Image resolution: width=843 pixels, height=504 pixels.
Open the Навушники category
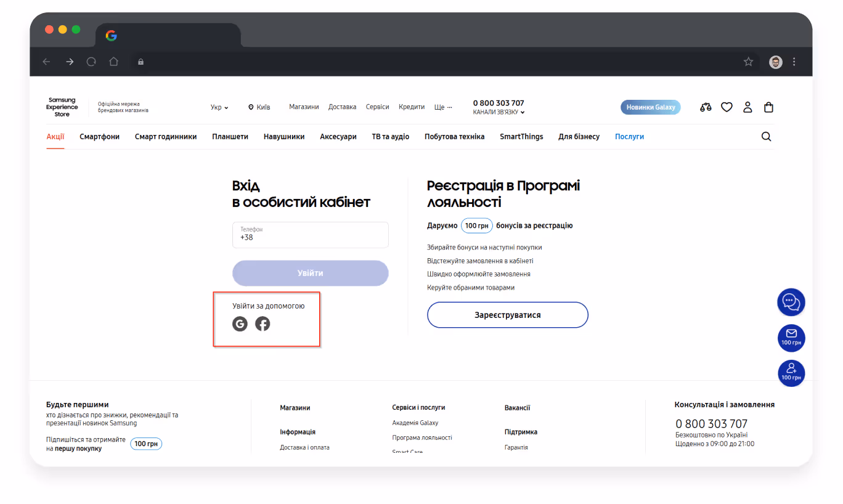tap(284, 137)
